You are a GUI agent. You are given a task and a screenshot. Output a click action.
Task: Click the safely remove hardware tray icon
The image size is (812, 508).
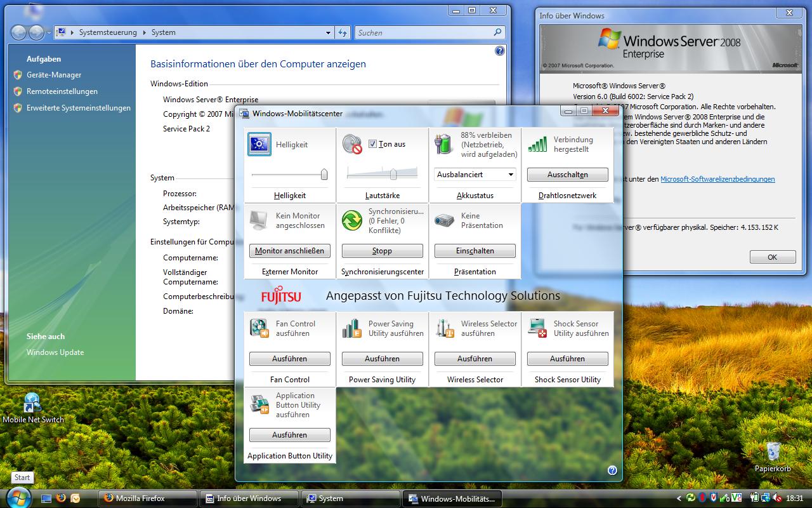pyautogui.click(x=724, y=498)
